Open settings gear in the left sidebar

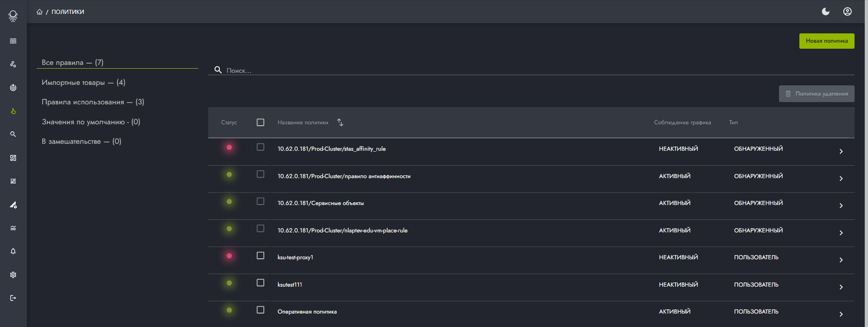click(x=13, y=275)
